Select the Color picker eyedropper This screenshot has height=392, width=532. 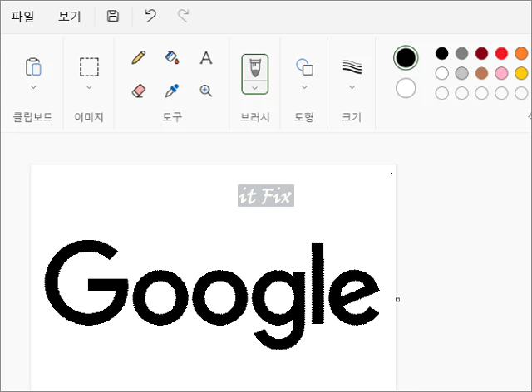[x=172, y=91]
